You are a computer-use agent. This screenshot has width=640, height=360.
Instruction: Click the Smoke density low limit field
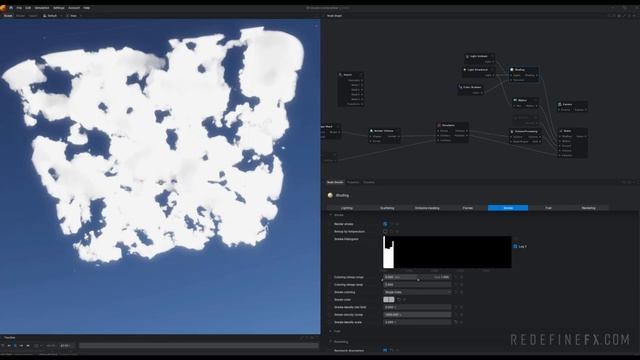(x=417, y=307)
